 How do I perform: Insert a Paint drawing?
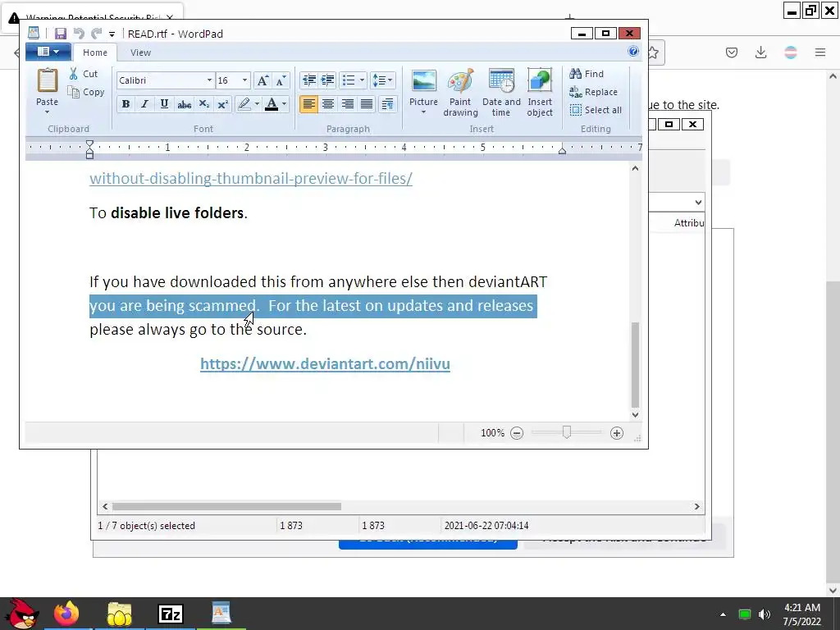(460, 92)
